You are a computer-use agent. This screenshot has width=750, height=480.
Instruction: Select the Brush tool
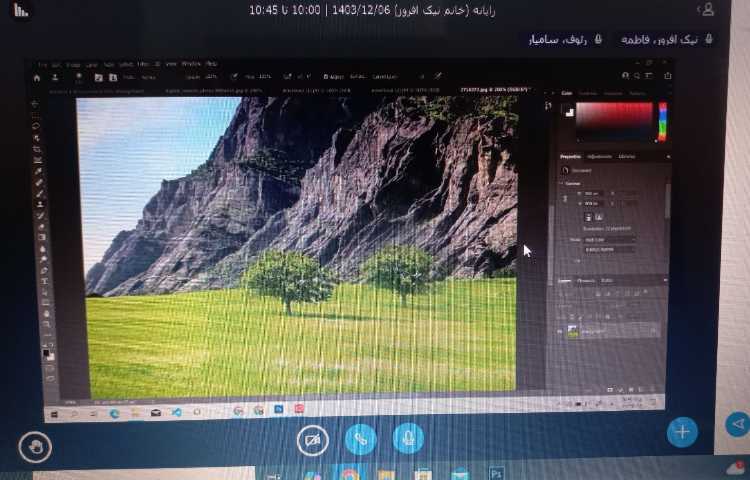click(x=39, y=193)
